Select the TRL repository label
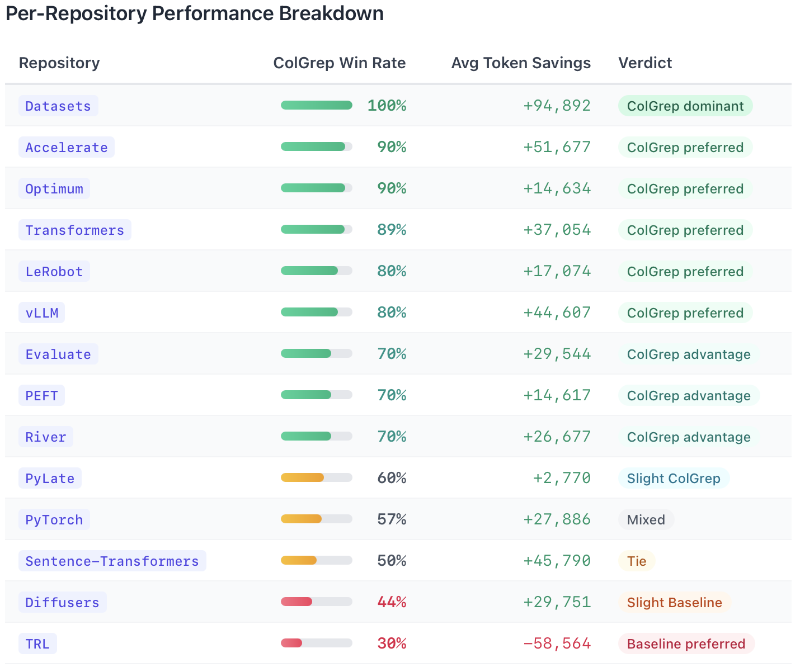 tap(37, 644)
